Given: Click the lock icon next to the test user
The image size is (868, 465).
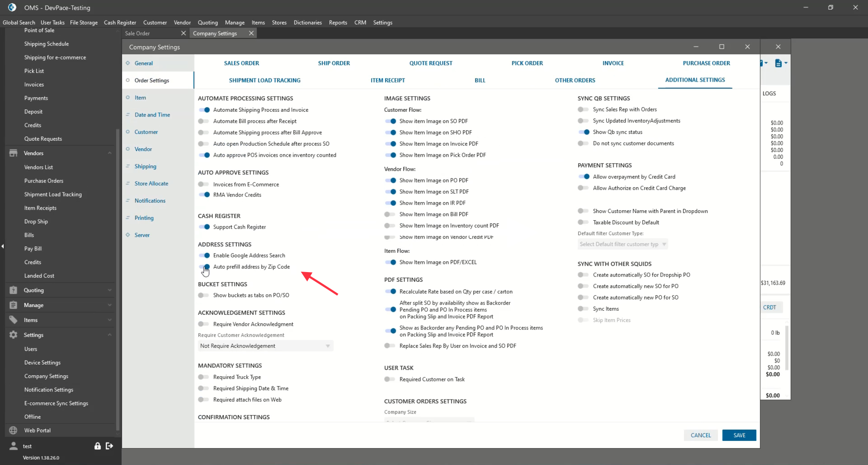Looking at the screenshot, I should click(x=97, y=446).
